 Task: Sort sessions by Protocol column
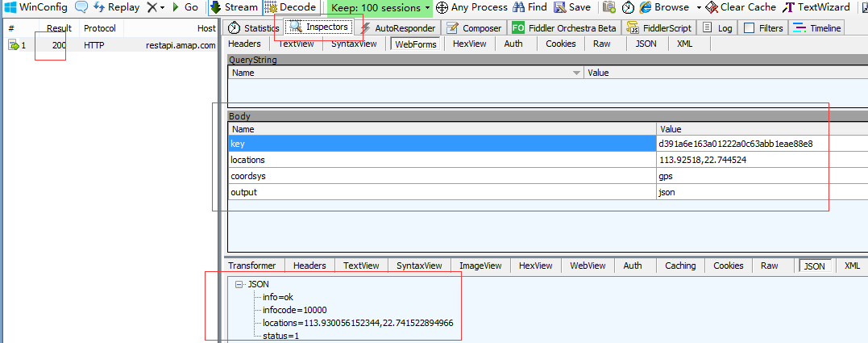point(100,28)
